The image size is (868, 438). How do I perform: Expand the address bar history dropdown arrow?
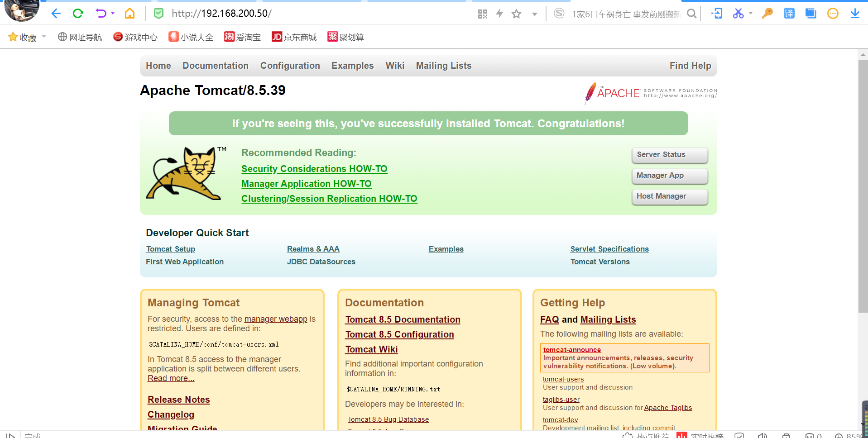coord(535,14)
